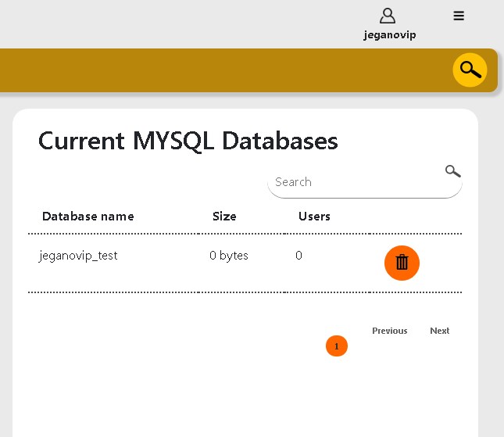Sort by the Users column header
Viewport: 504px width, 437px height.
click(314, 217)
